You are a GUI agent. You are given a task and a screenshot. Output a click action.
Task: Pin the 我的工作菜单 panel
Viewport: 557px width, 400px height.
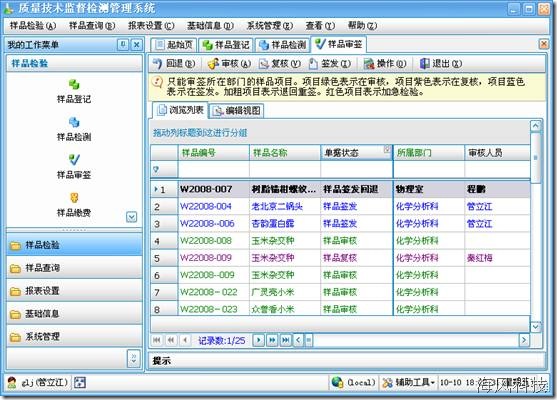(x=123, y=45)
